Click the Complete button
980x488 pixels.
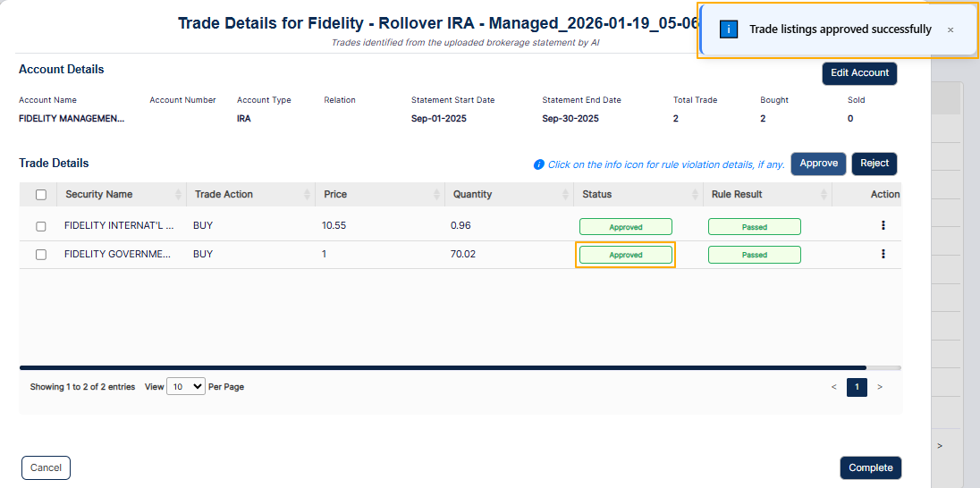pos(871,468)
